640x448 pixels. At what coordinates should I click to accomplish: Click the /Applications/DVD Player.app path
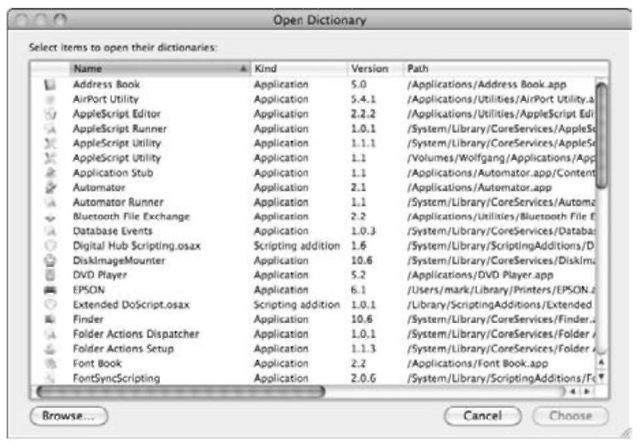[480, 275]
